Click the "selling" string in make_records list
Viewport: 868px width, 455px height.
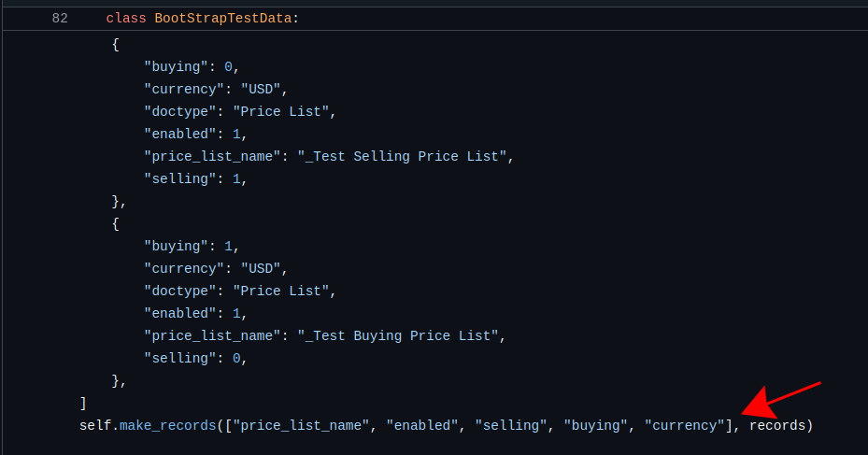click(x=510, y=425)
